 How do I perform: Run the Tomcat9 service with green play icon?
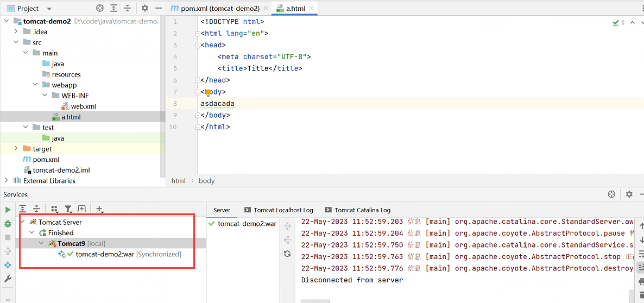(8, 210)
